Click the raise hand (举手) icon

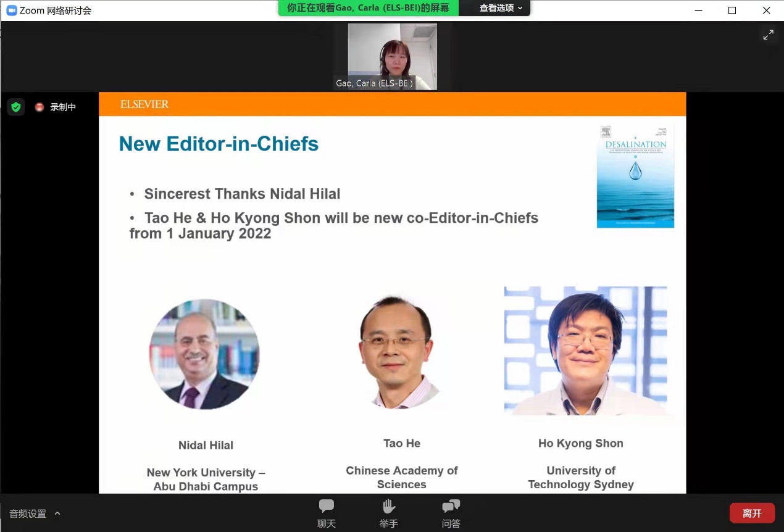388,507
